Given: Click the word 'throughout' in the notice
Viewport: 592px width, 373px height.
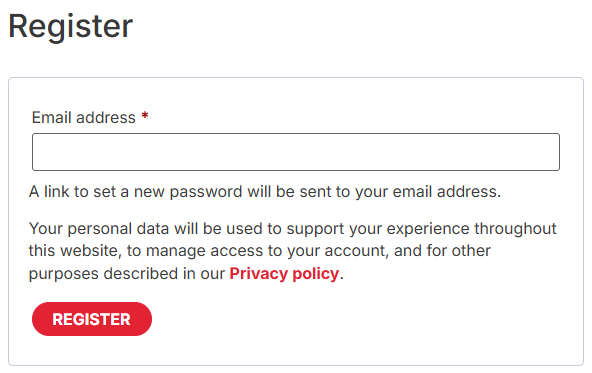Looking at the screenshot, I should tap(515, 229).
